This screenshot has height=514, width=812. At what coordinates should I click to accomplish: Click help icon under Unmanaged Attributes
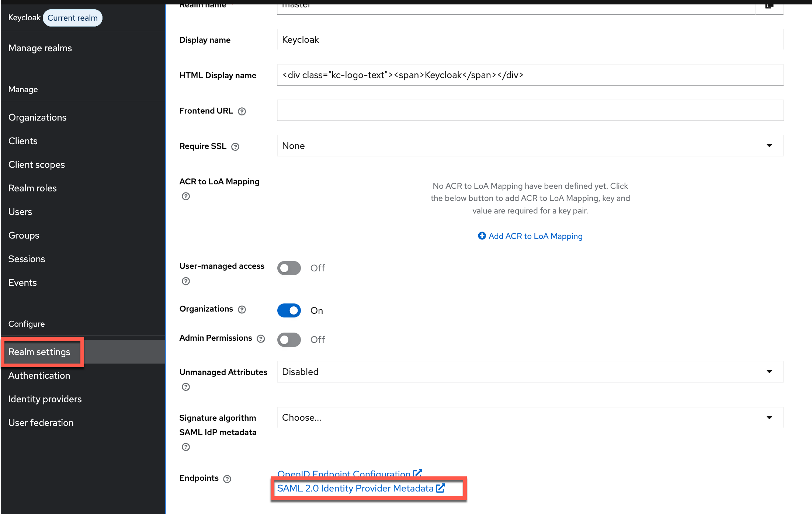coord(186,387)
